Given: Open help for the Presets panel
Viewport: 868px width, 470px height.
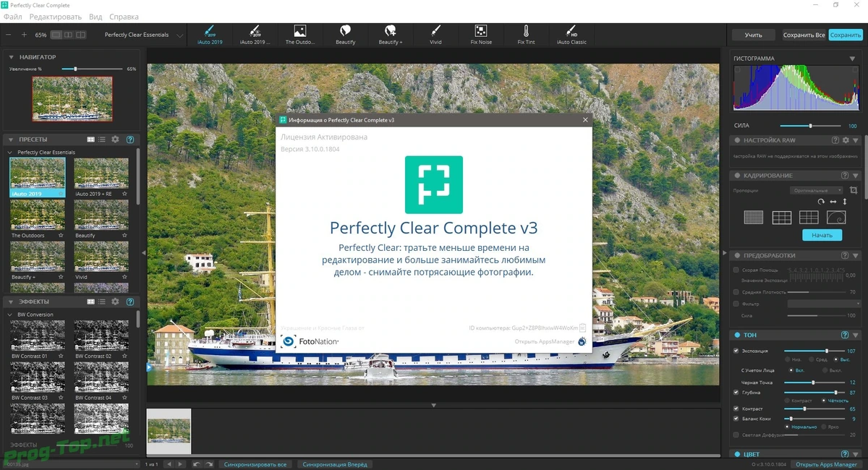Looking at the screenshot, I should coord(130,140).
